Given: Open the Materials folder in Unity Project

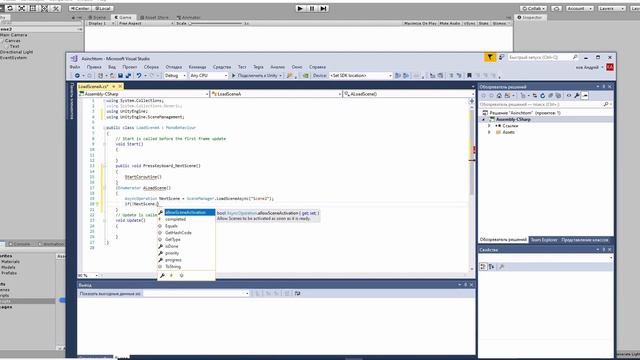Looking at the screenshot, I should point(11,262).
